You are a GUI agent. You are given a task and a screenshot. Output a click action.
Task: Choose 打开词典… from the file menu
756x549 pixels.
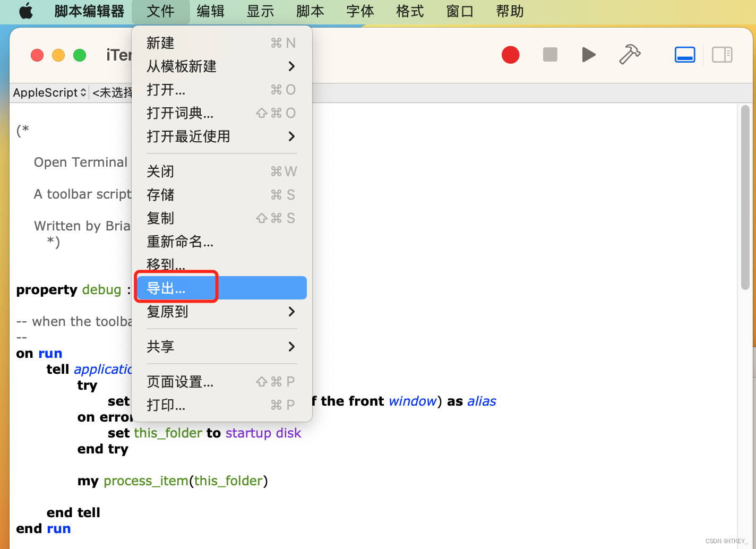pyautogui.click(x=221, y=113)
